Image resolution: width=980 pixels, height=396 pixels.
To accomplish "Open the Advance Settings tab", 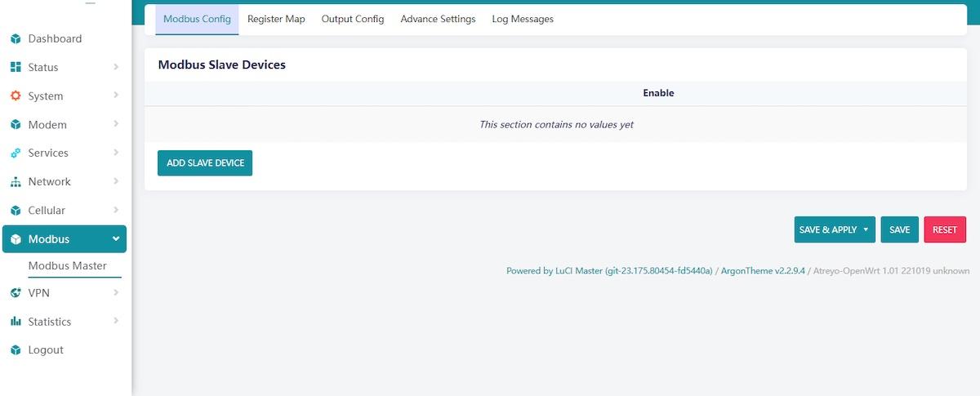I will coord(438,19).
